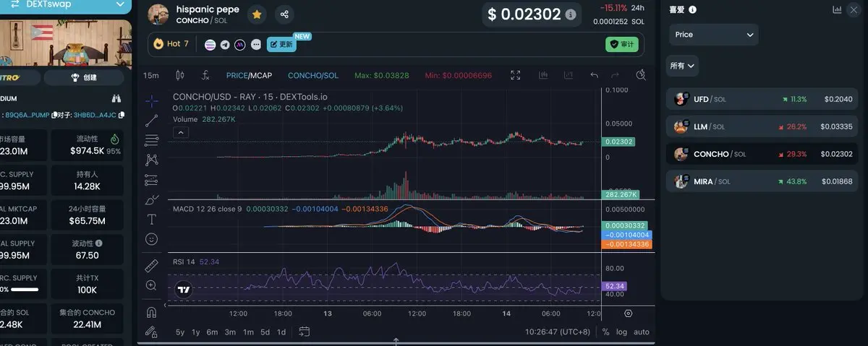Open info icon next to 喜爱
This screenshot has height=346, width=868.
point(693,10)
